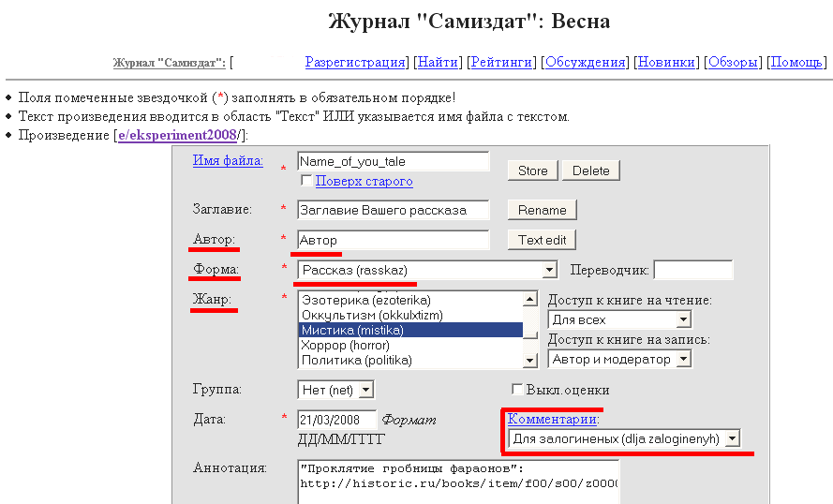Click the Переводчик input field

[x=692, y=270]
